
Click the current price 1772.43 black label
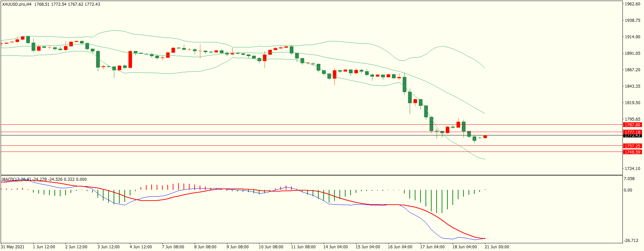coord(632,136)
